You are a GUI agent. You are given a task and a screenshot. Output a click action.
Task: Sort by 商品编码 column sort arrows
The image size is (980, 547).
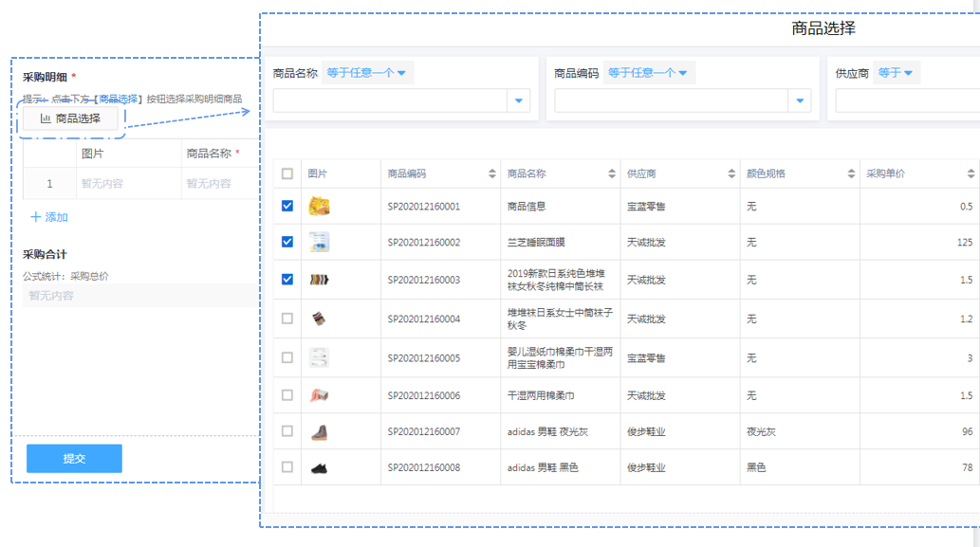[491, 174]
